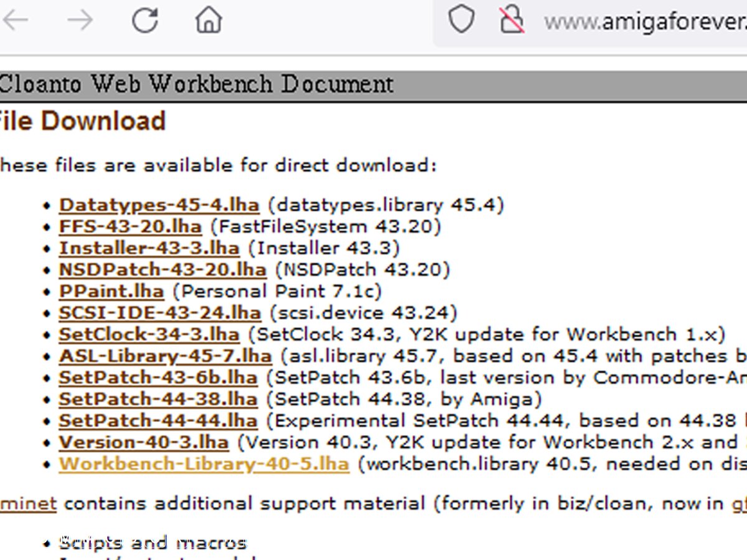Viewport: 747px width, 560px height.
Task: Open the Installer-43-3.lha link
Action: 149,248
